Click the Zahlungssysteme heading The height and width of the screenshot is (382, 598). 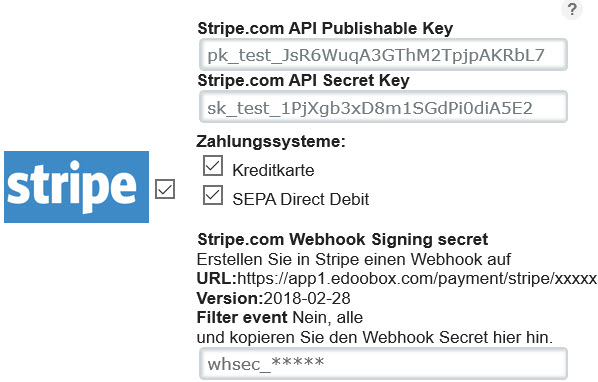(x=271, y=141)
